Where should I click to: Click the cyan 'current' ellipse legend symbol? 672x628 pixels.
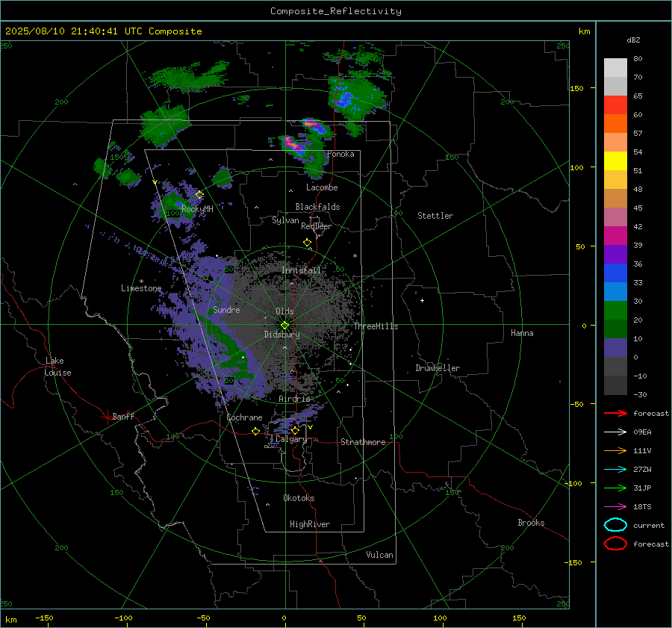[x=615, y=525]
